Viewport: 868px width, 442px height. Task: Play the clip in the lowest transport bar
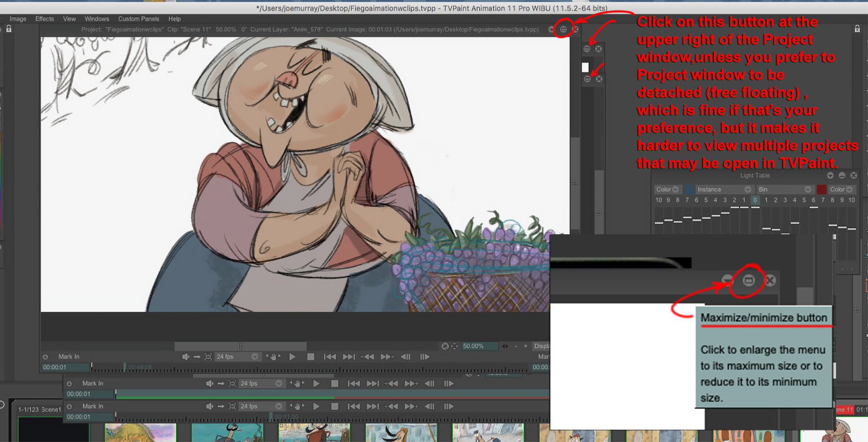pyautogui.click(x=317, y=407)
